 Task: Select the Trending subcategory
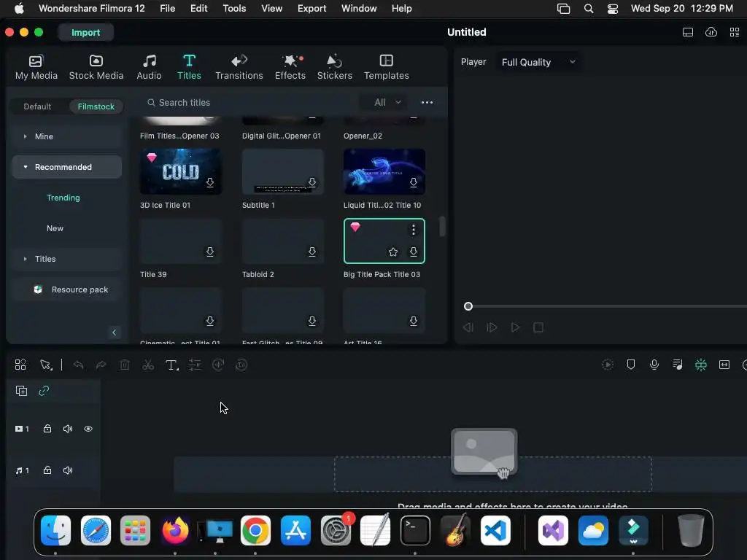click(x=63, y=198)
